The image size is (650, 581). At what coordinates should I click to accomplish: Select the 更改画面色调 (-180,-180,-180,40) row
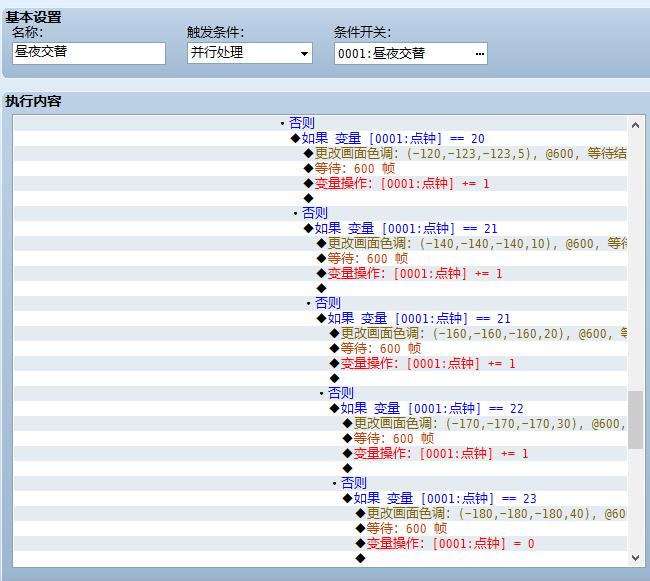(x=320, y=513)
